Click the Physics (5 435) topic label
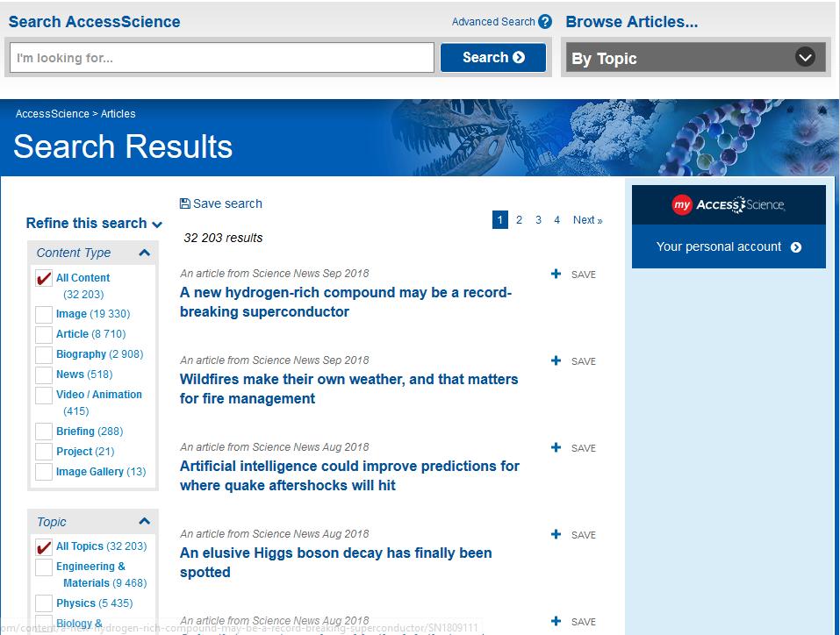Image resolution: width=840 pixels, height=635 pixels. coord(95,603)
